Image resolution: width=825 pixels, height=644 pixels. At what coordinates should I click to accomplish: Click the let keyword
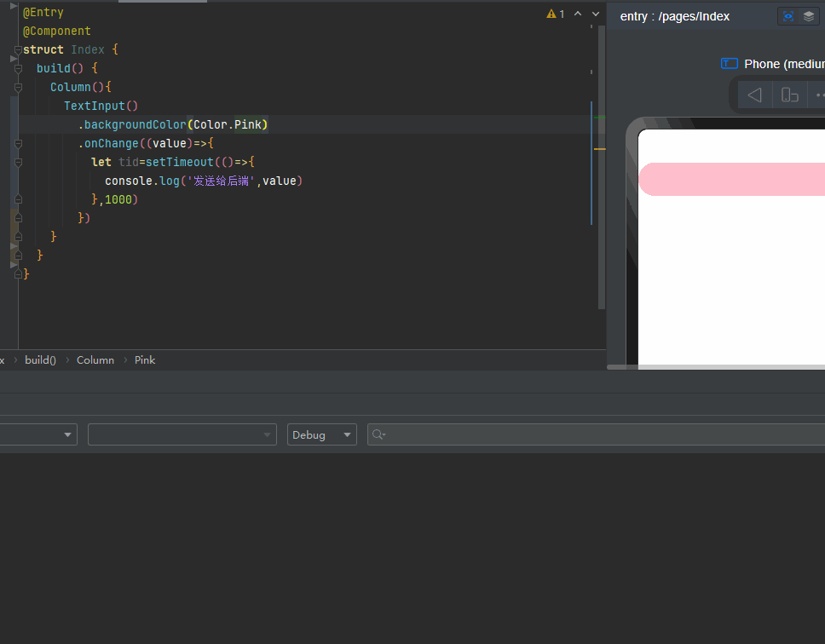(101, 162)
